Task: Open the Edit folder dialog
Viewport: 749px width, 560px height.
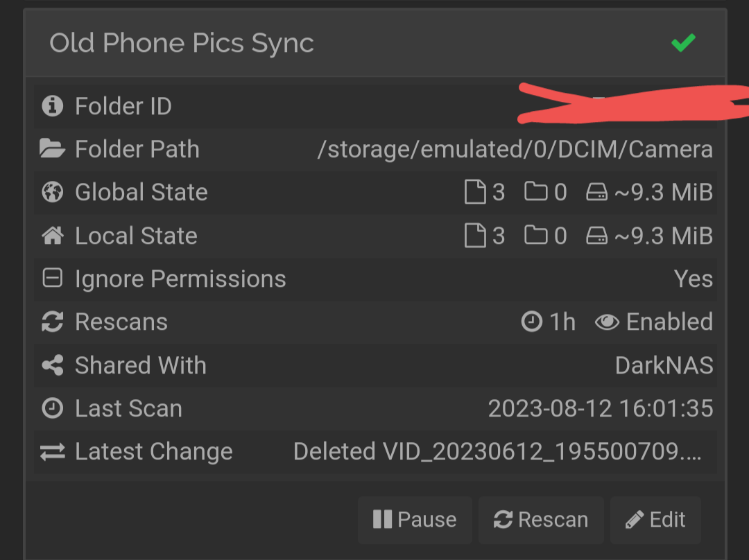Action: 655,519
